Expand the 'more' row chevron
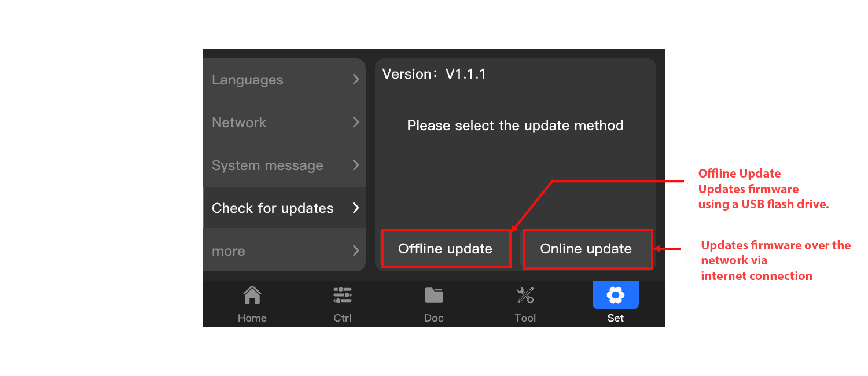The image size is (868, 376). click(356, 251)
